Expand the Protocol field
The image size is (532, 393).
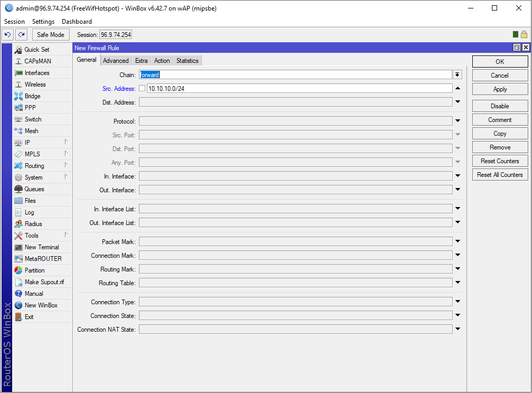coord(458,121)
